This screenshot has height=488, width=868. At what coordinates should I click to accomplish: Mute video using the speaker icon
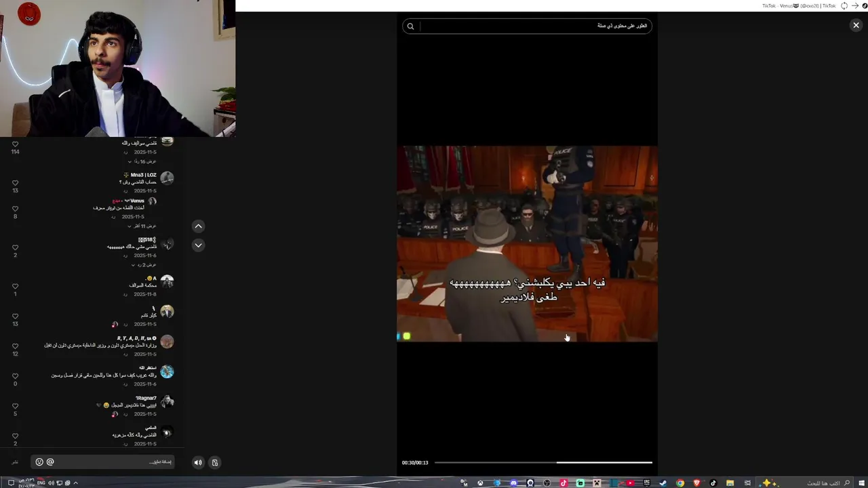click(x=198, y=463)
